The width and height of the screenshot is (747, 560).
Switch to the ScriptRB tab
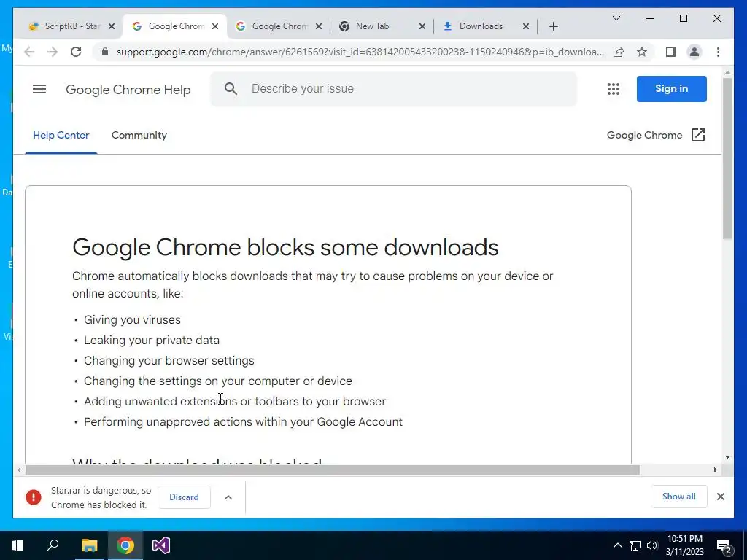click(x=72, y=26)
